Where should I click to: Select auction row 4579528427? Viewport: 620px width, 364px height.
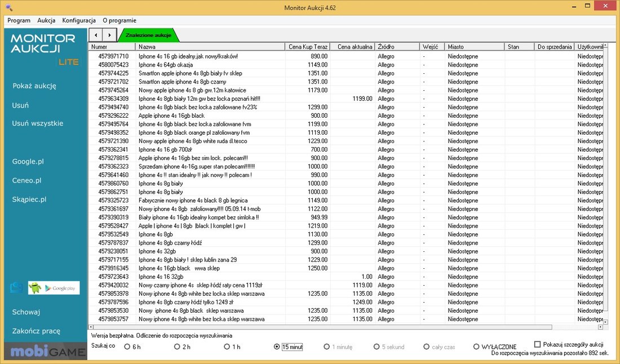(346, 226)
